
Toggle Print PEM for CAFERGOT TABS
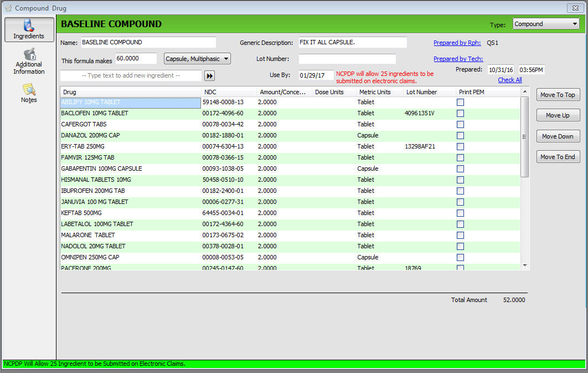tap(461, 125)
